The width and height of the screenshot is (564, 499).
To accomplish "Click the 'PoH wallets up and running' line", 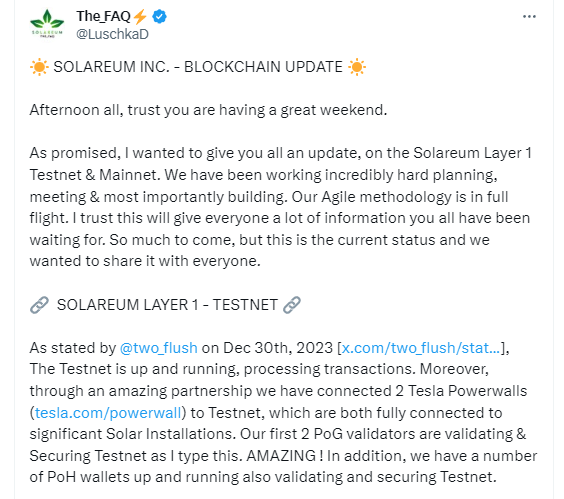I will 263,477.
